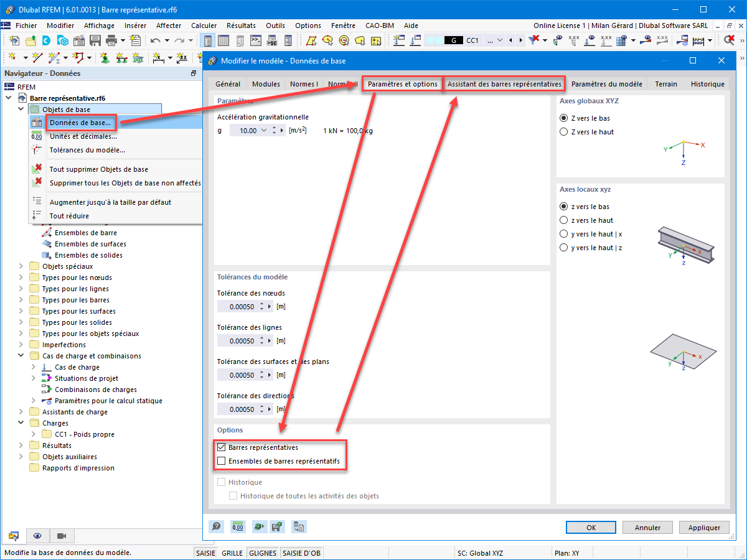Click the OK button

[x=591, y=527]
